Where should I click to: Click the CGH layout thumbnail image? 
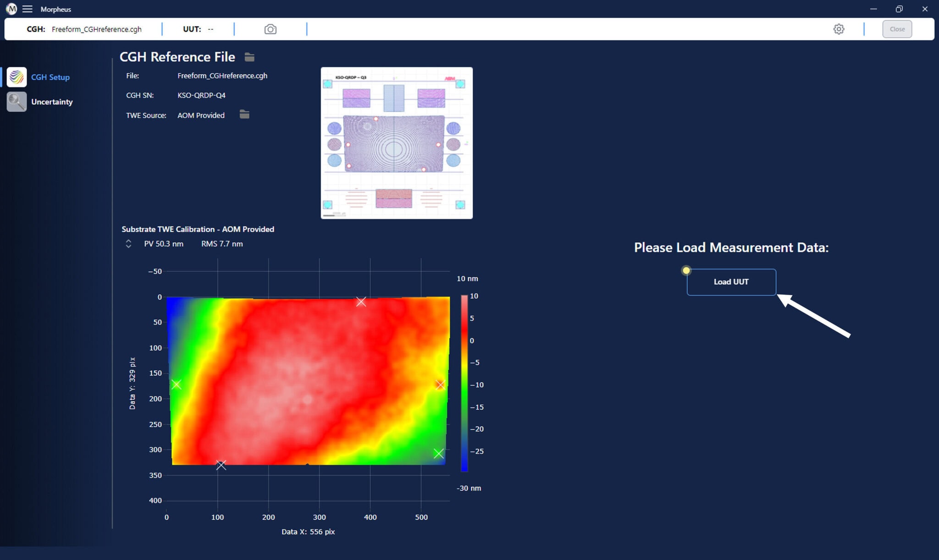(x=397, y=143)
